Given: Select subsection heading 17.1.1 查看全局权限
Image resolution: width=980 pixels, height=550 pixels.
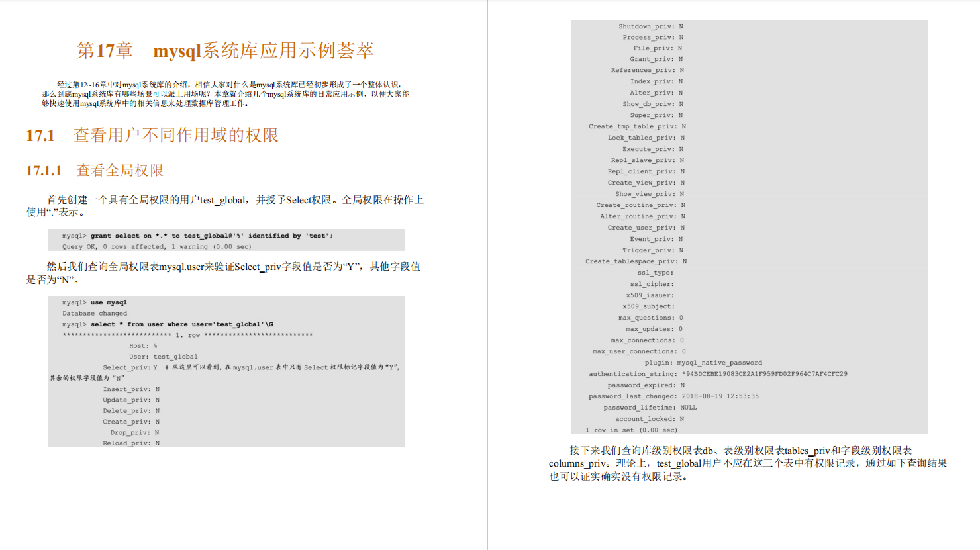Looking at the screenshot, I should coord(95,171).
